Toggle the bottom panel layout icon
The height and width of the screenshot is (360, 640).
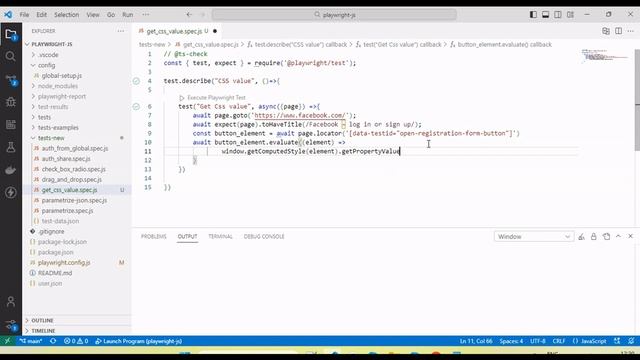545,15
